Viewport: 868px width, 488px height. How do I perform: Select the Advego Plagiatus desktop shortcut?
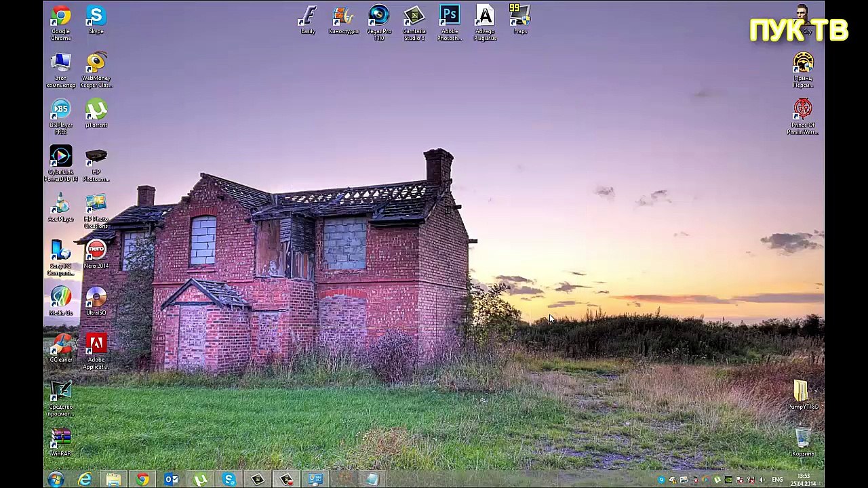click(484, 23)
